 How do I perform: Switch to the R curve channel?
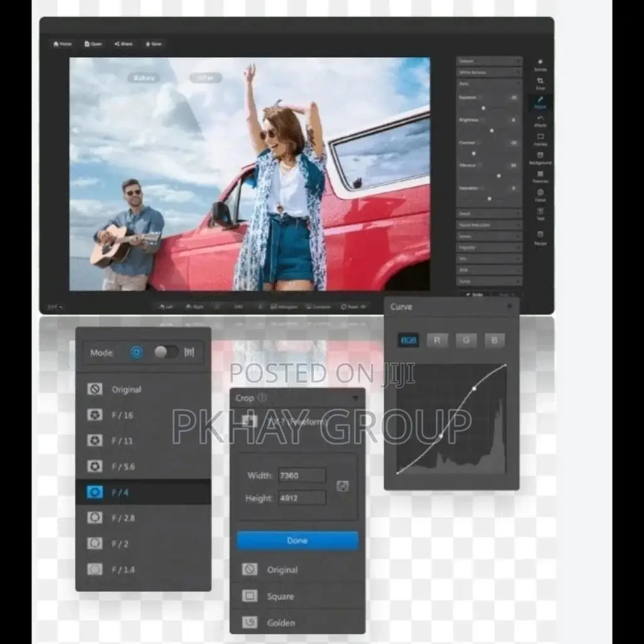point(437,340)
